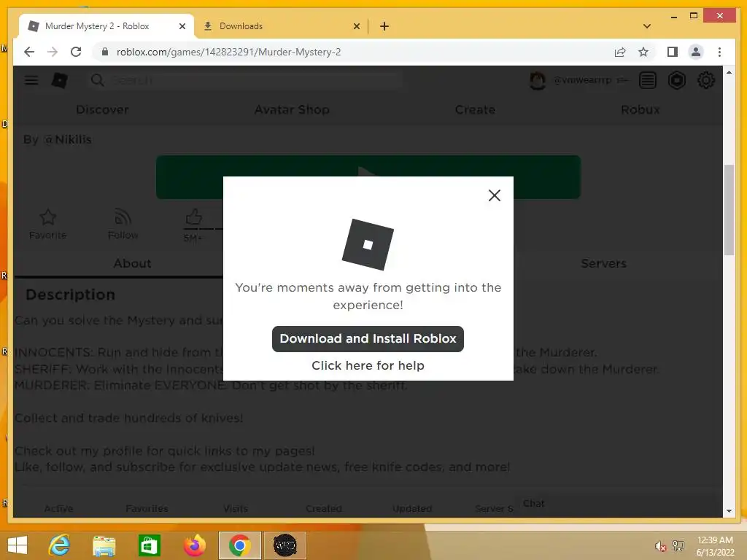This screenshot has height=560, width=747.
Task: Open a new browser tab
Action: [x=384, y=26]
